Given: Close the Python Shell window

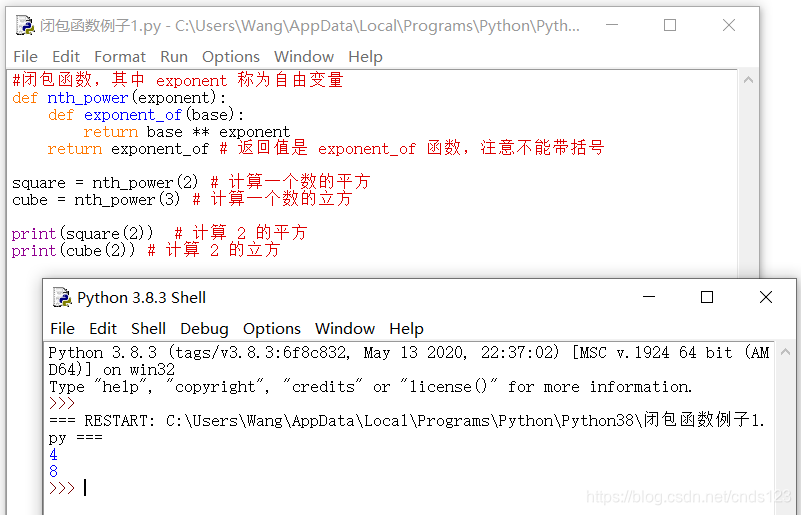Looking at the screenshot, I should 766,297.
